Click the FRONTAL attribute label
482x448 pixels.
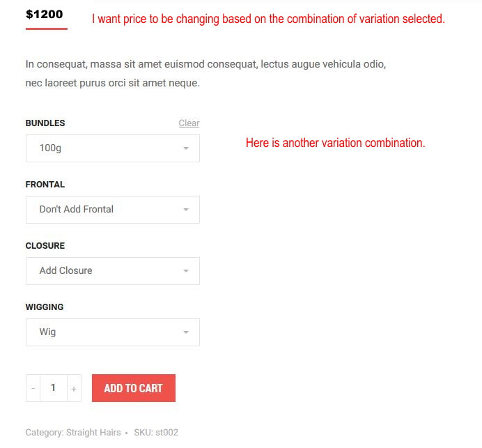[45, 185]
